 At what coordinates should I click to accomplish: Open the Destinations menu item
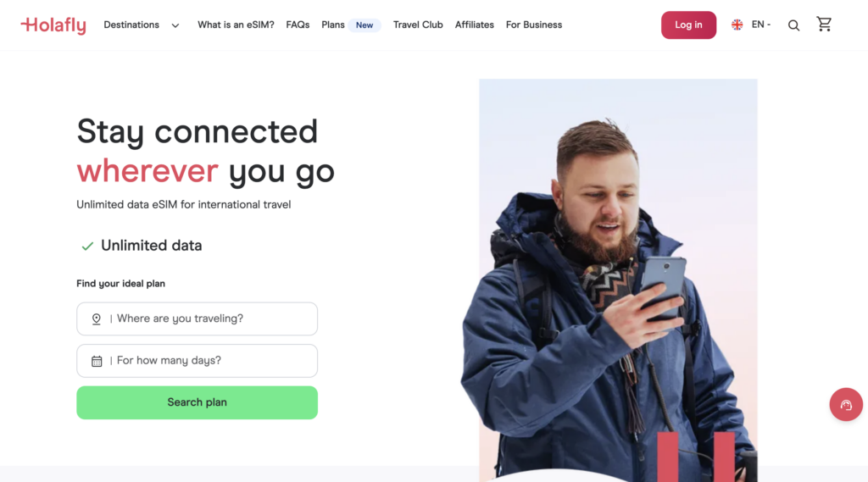click(131, 25)
